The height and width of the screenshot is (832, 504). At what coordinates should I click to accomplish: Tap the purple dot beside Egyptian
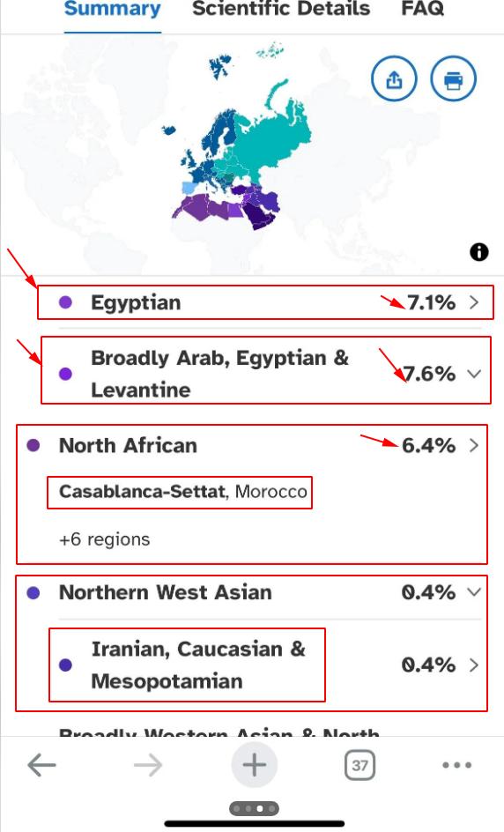tap(65, 302)
